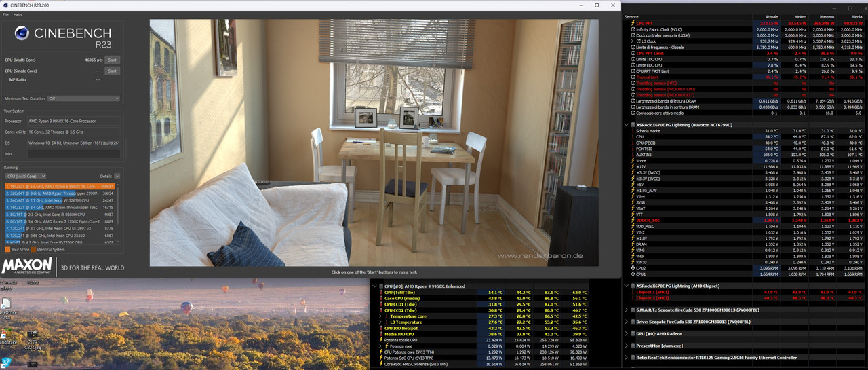
Task: Click the +12V voltage icon
Action: pos(633,166)
